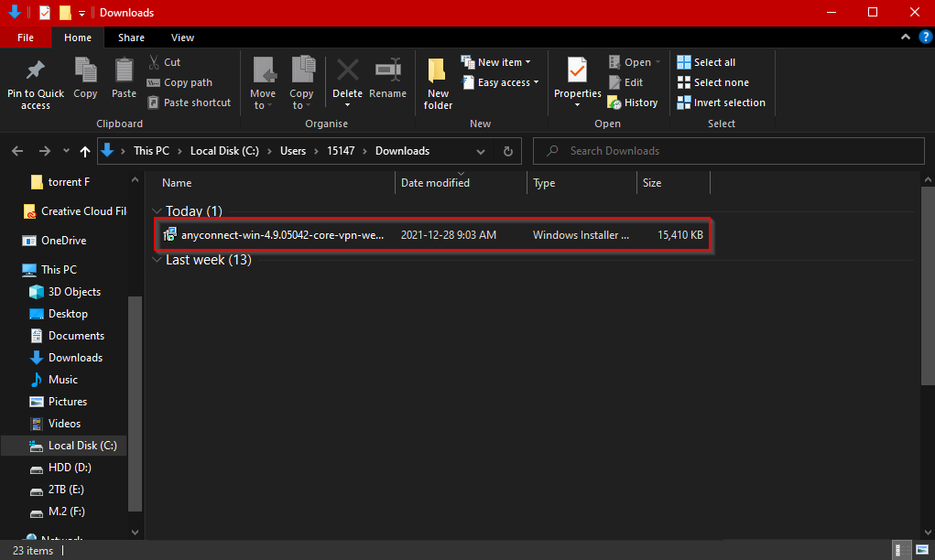Click Users breadcrumb in address bar
This screenshot has height=560, width=935.
click(293, 151)
